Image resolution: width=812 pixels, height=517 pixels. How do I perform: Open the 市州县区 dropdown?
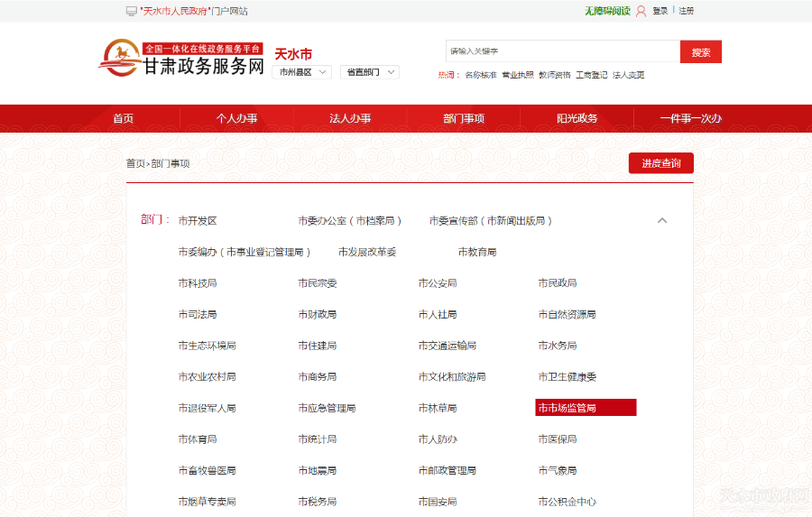301,72
